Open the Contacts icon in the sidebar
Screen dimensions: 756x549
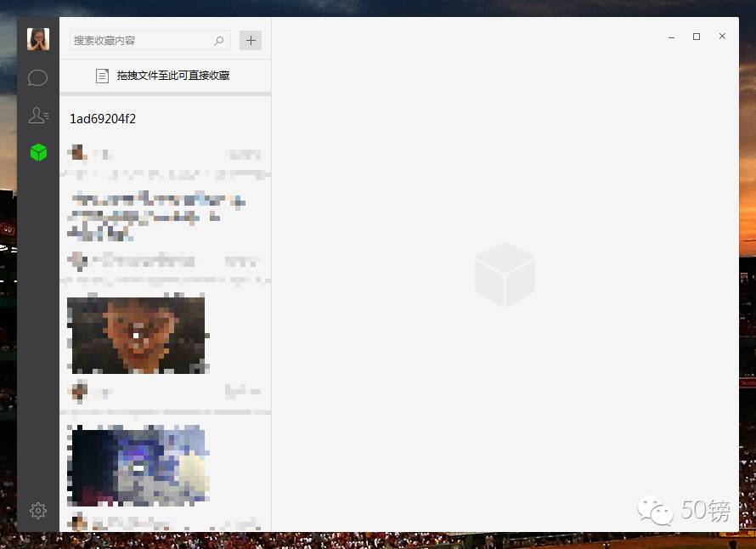pyautogui.click(x=38, y=116)
